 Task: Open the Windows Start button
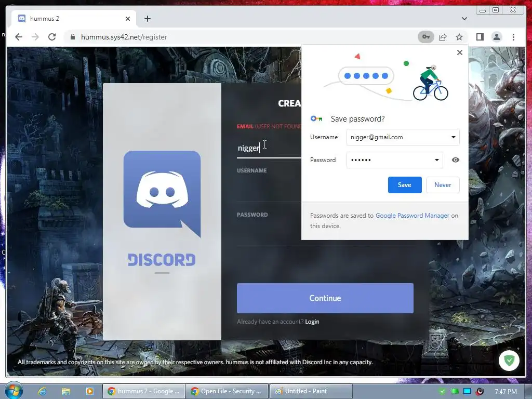[14, 391]
